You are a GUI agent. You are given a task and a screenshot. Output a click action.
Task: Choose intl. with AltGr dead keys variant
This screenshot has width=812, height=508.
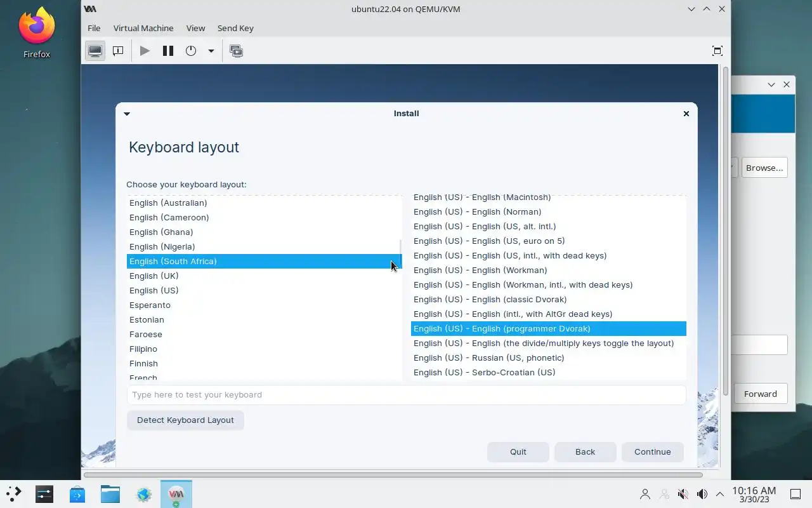click(x=548, y=314)
